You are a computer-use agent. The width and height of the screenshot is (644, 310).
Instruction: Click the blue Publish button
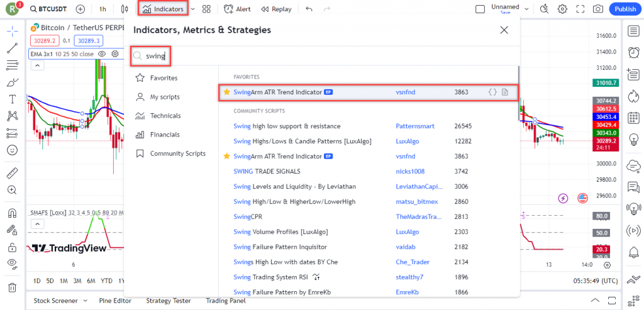[x=625, y=9]
